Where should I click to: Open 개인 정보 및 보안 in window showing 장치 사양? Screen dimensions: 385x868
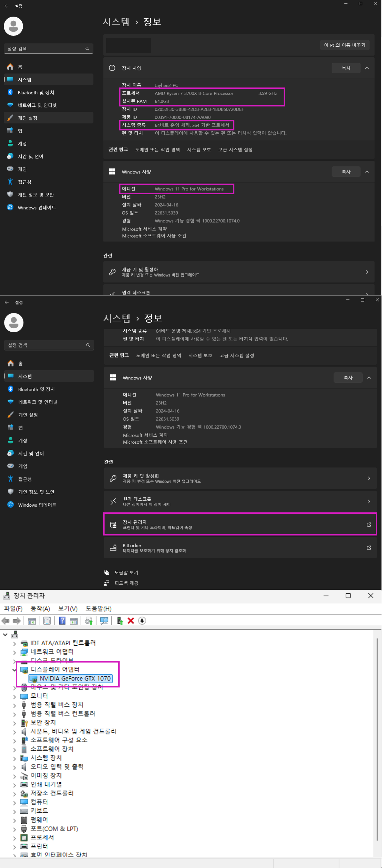click(x=49, y=195)
